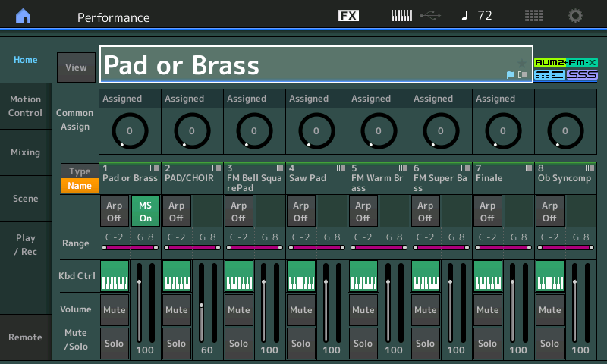
Task: Mark performance as favorite with star
Action: point(521,63)
